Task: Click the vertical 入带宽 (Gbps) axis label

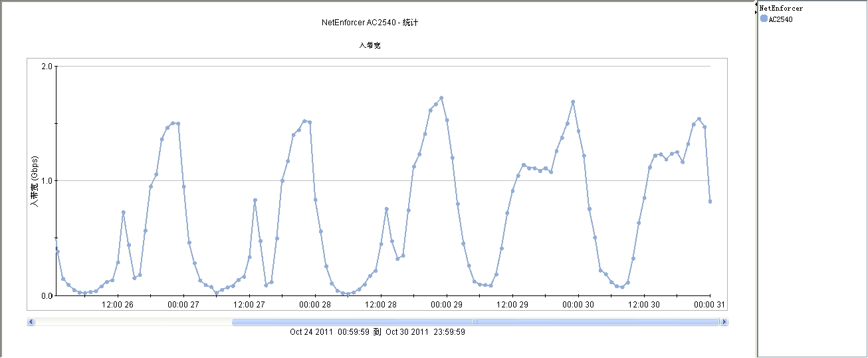Action: click(35, 182)
